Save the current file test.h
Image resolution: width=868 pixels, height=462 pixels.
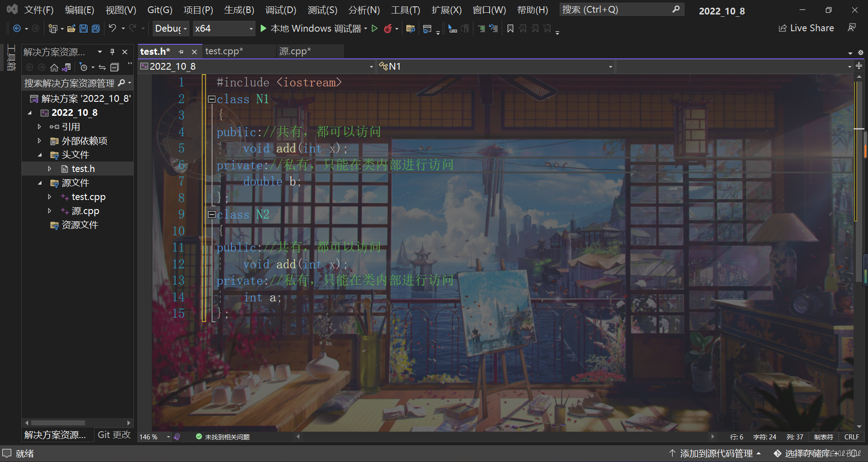(x=84, y=29)
